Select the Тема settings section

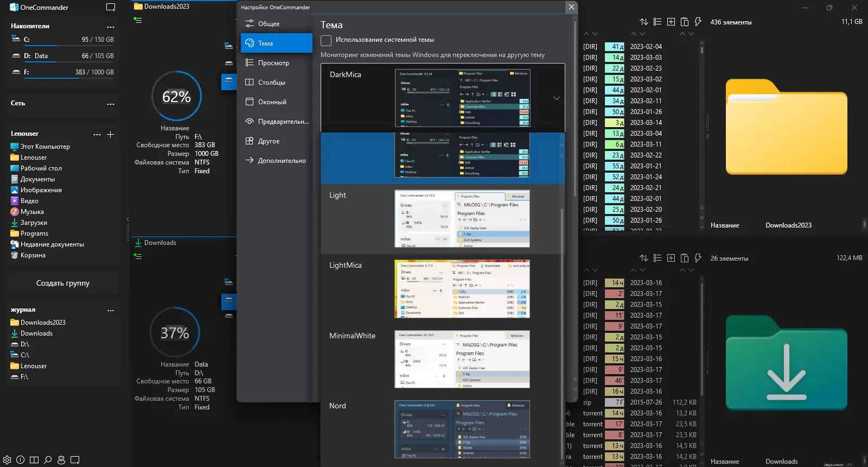277,43
